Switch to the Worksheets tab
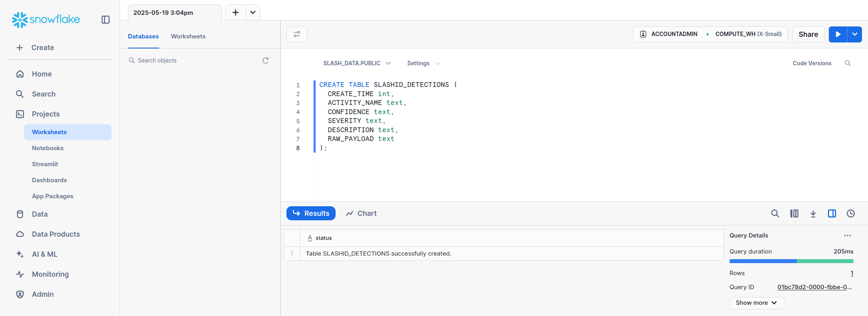 pos(188,36)
